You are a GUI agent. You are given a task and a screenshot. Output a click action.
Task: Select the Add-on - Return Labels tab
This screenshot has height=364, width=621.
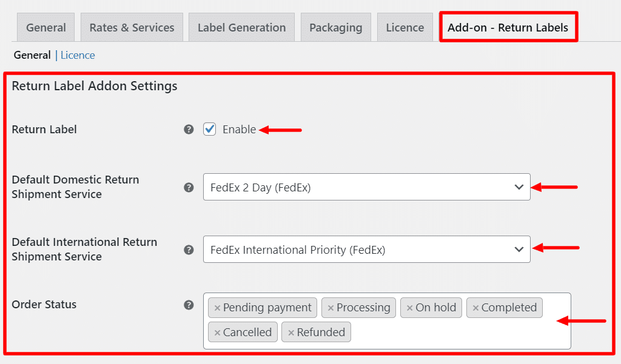point(508,27)
